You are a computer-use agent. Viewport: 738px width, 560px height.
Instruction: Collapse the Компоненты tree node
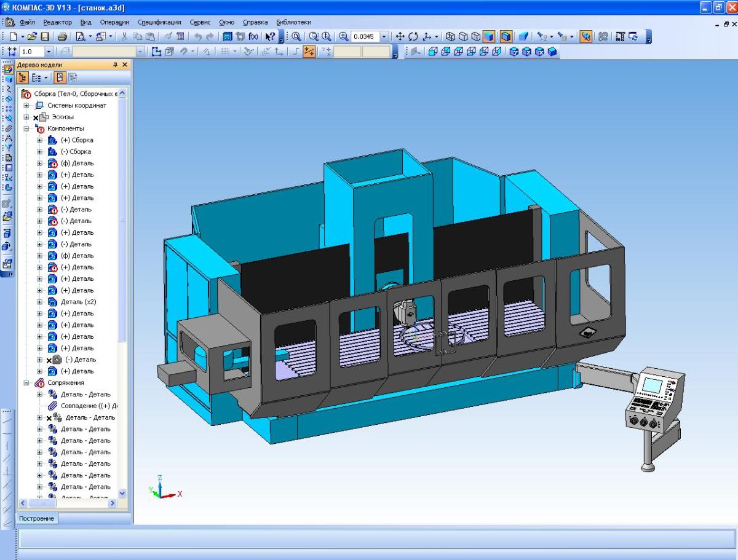coord(27,128)
